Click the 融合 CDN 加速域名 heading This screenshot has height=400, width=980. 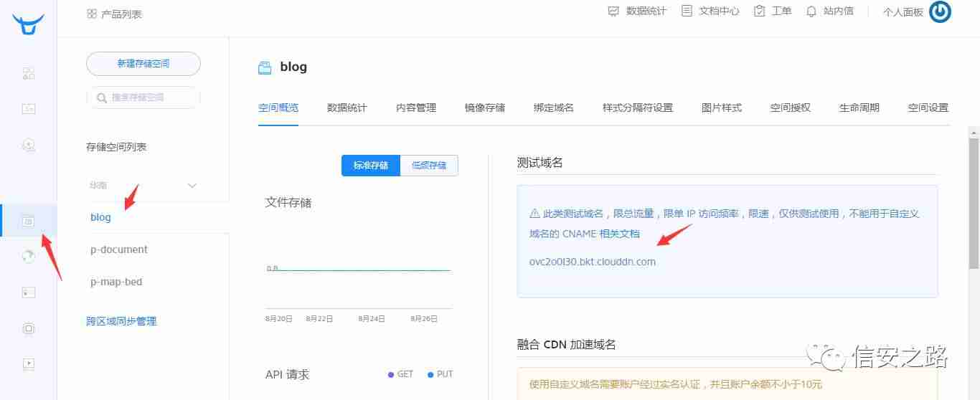pos(567,345)
